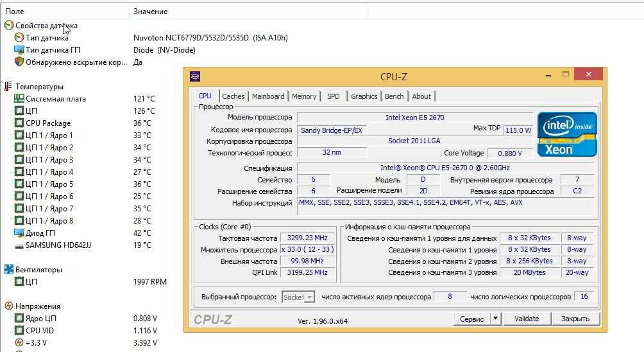
Task: Click the 1.116 V CPU VID value
Action: coord(145,331)
